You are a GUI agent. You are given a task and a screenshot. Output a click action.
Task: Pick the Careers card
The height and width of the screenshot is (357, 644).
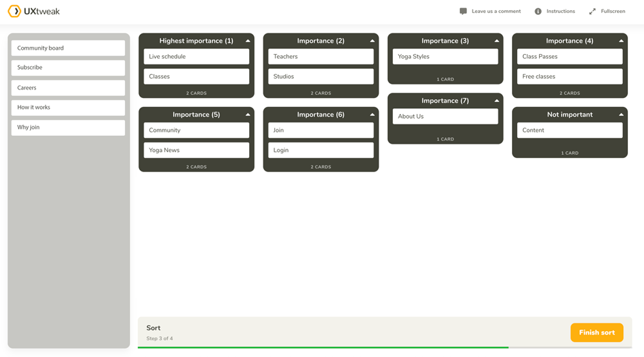tap(68, 88)
